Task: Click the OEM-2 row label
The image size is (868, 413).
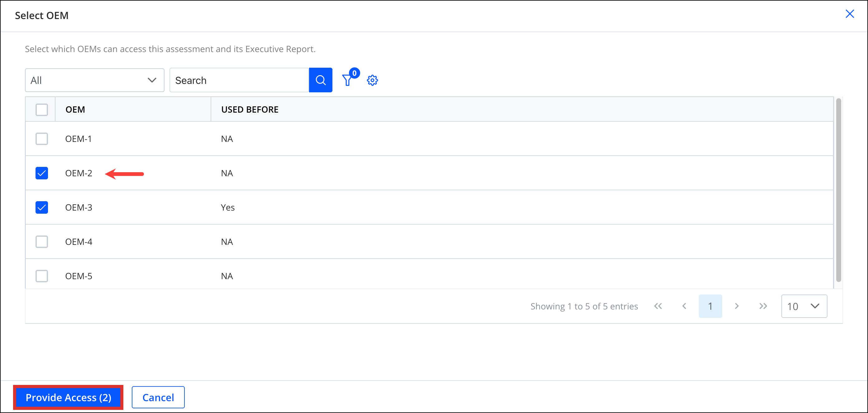Action: 79,173
